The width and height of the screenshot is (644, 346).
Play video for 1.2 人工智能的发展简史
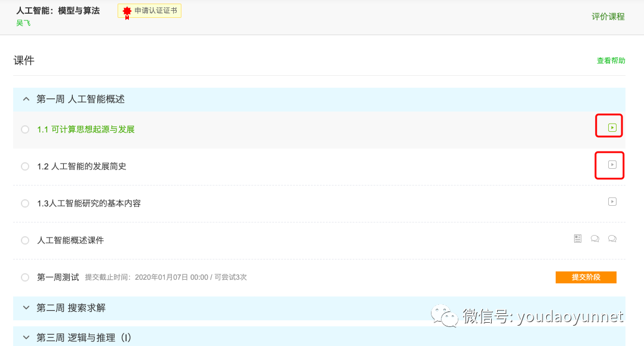(612, 165)
